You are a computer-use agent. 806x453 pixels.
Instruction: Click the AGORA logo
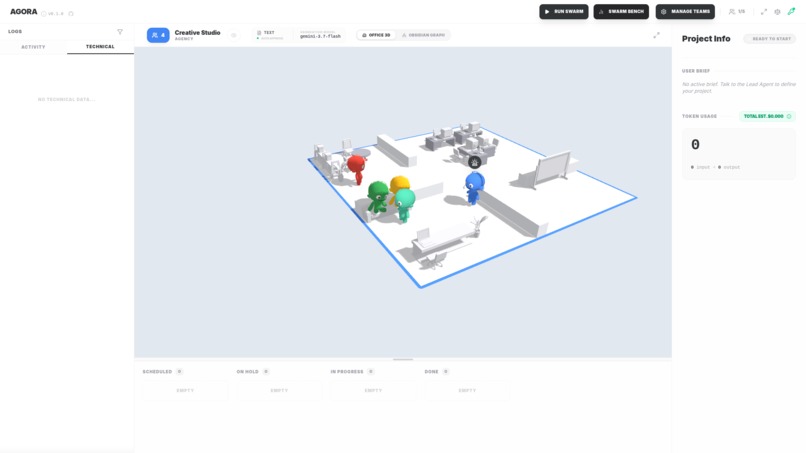point(24,11)
